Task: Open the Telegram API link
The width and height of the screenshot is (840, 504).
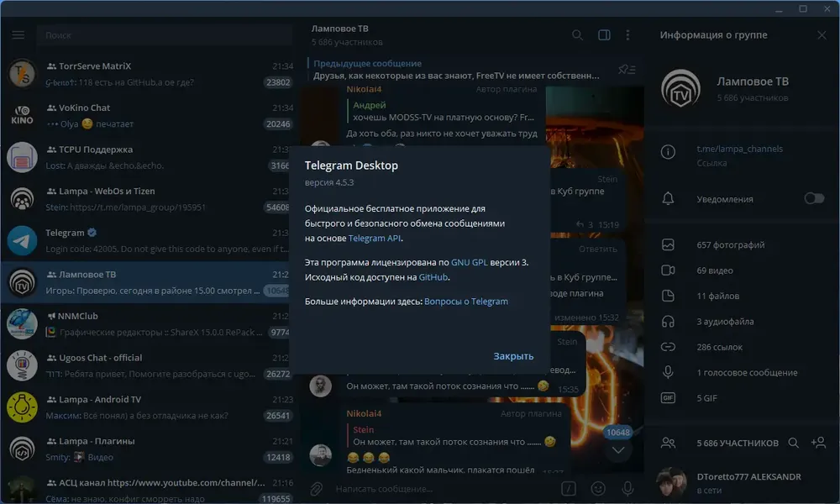Action: pos(375,238)
